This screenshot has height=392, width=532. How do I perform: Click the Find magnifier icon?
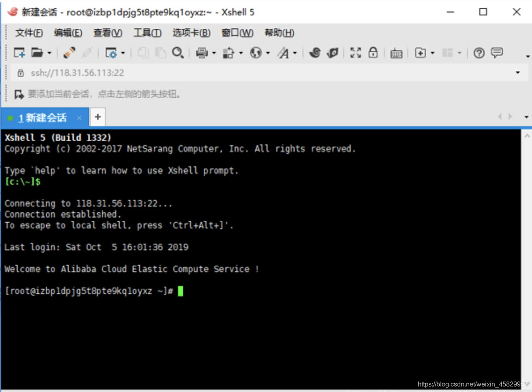[x=178, y=53]
